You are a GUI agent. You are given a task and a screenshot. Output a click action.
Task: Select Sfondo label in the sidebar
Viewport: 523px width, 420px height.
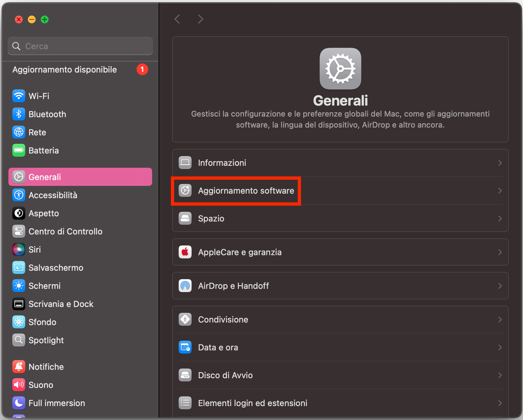pos(42,322)
